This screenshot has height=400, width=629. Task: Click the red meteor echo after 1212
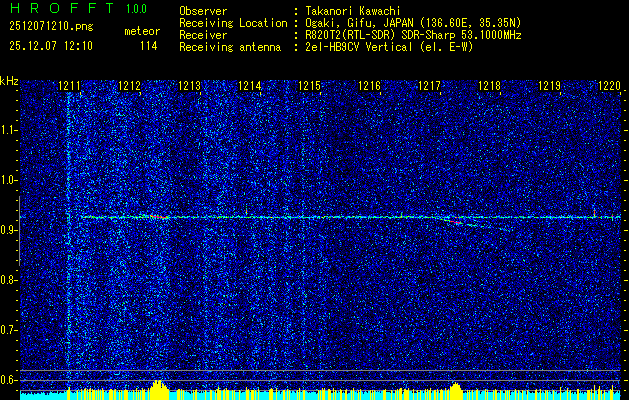(x=158, y=217)
